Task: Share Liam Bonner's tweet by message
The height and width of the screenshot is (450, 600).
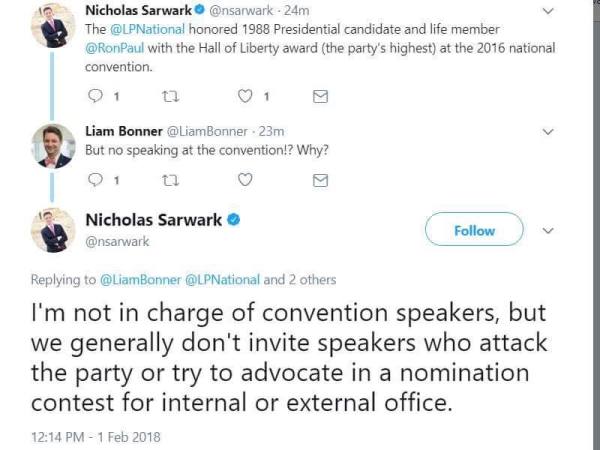Action: click(x=320, y=180)
